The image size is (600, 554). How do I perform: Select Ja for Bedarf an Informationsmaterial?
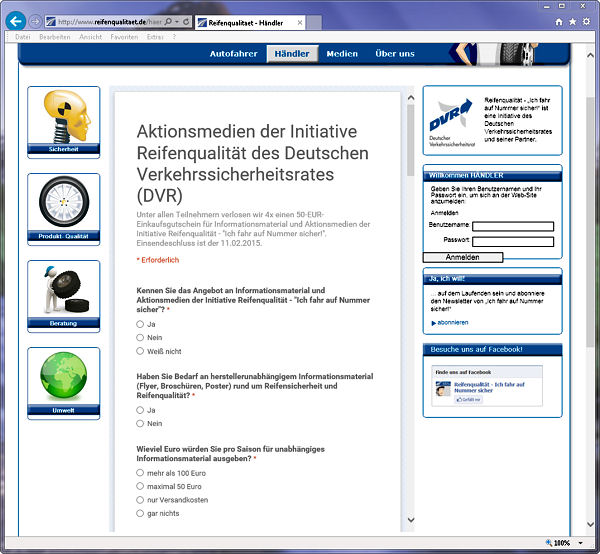[140, 410]
